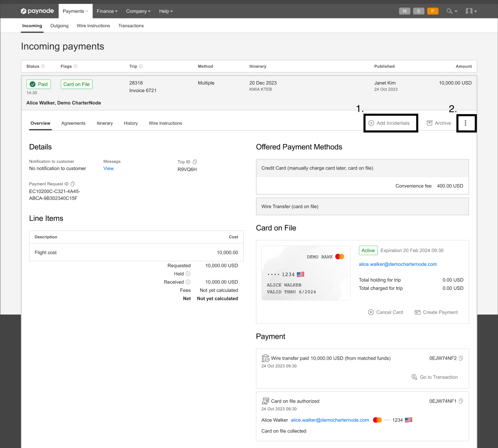498x448 pixels.
Task: Click the Cancel Card button
Action: tap(385, 312)
